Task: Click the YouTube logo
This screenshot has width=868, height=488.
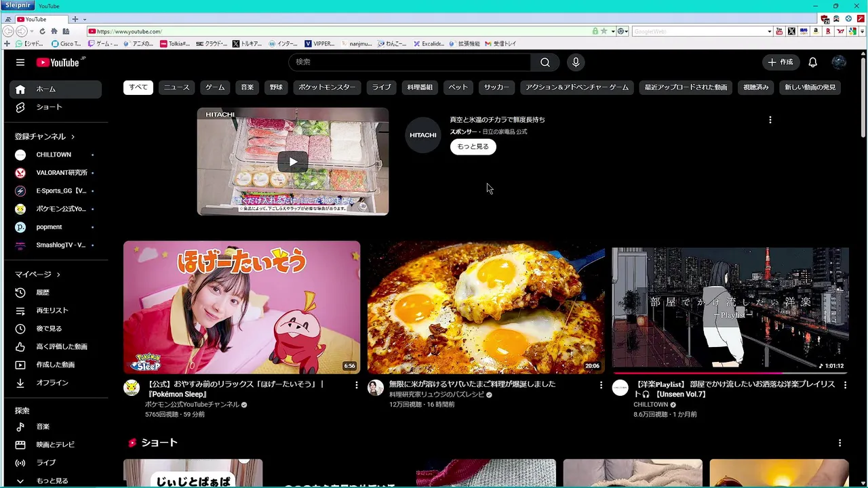Action: click(x=58, y=62)
